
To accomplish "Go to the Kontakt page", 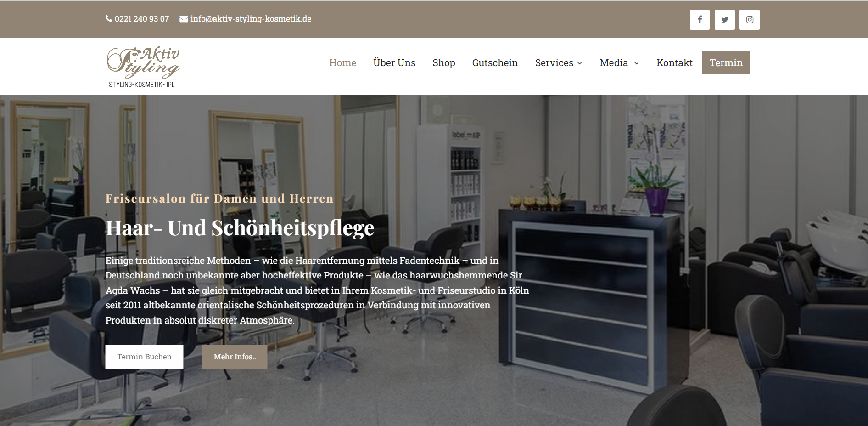I will pyautogui.click(x=674, y=63).
